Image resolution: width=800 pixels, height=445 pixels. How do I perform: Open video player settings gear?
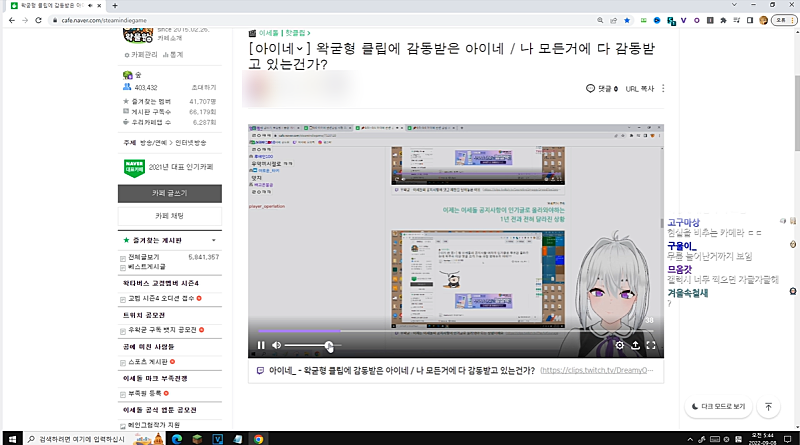(619, 345)
